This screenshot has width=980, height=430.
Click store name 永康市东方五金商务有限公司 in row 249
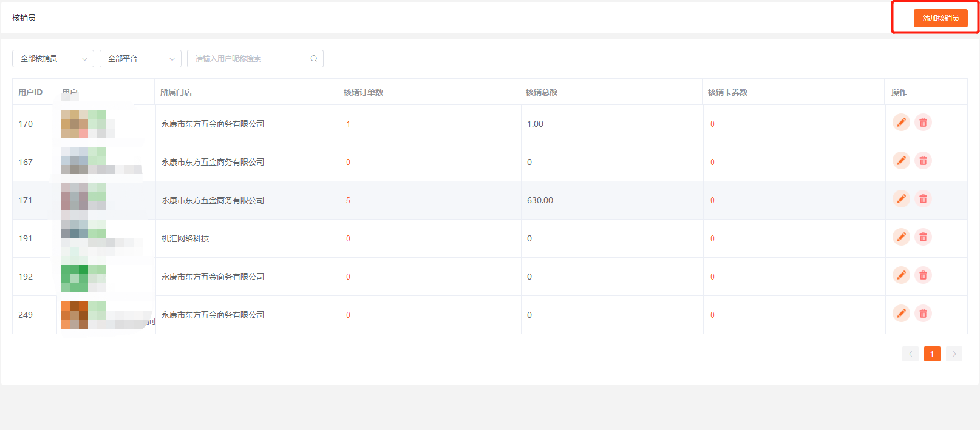click(213, 315)
